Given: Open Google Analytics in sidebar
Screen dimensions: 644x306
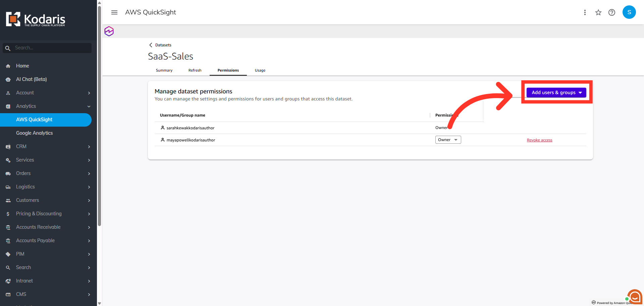Looking at the screenshot, I should (35, 133).
